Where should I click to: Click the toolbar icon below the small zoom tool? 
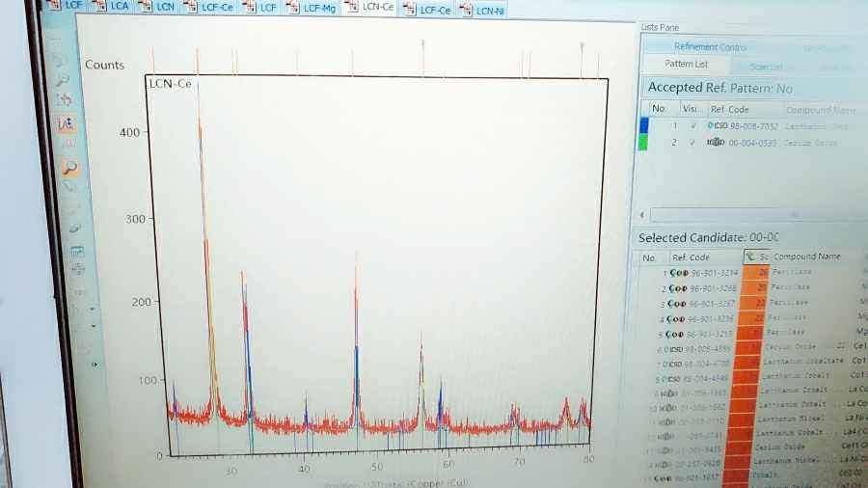click(x=64, y=100)
